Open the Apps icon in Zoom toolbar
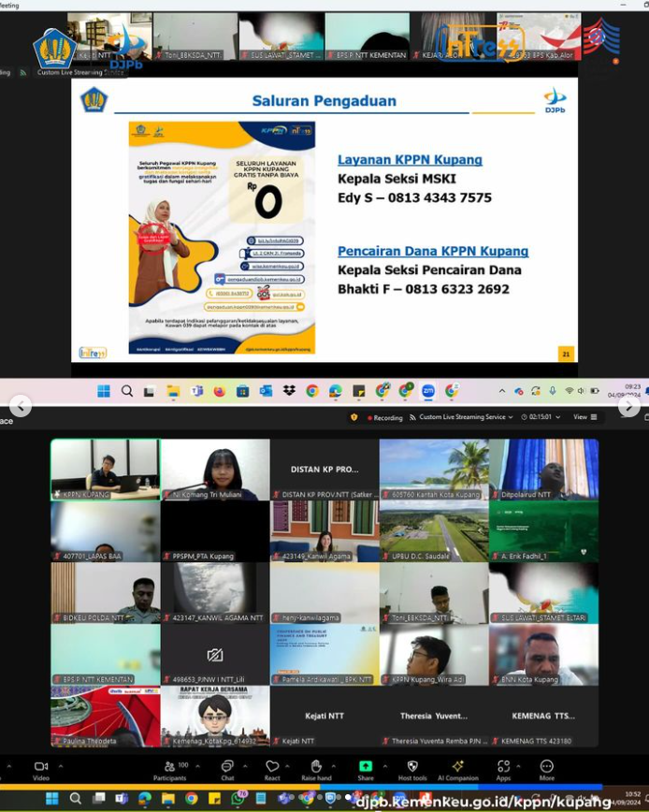 pyautogui.click(x=503, y=768)
